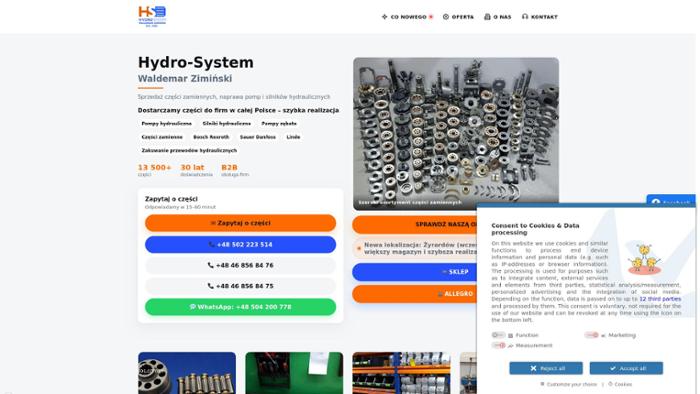Image resolution: width=700 pixels, height=394 pixels.
Task: Open the warehouse shelves gallery thumbnail
Action: point(401,373)
